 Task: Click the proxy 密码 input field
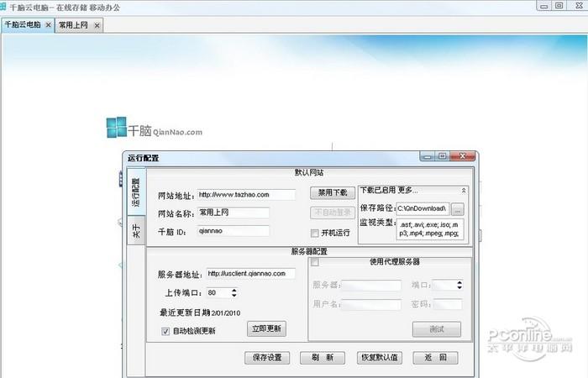[x=448, y=304]
